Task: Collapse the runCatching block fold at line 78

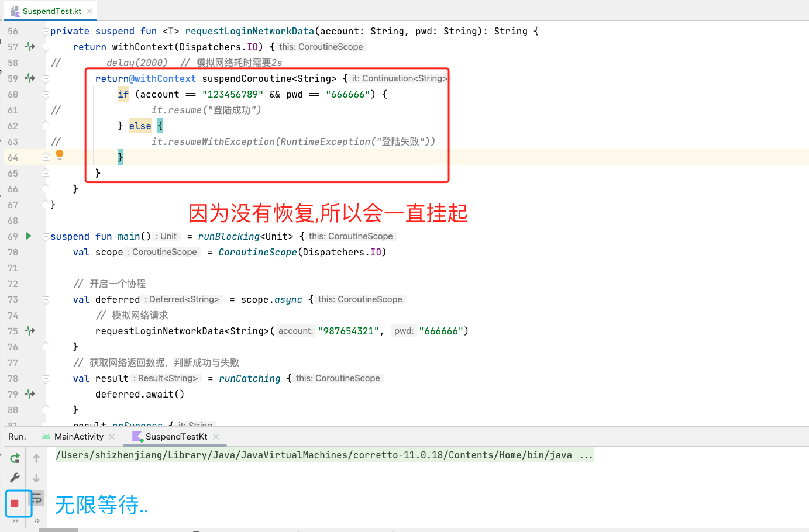Action: tap(46, 378)
